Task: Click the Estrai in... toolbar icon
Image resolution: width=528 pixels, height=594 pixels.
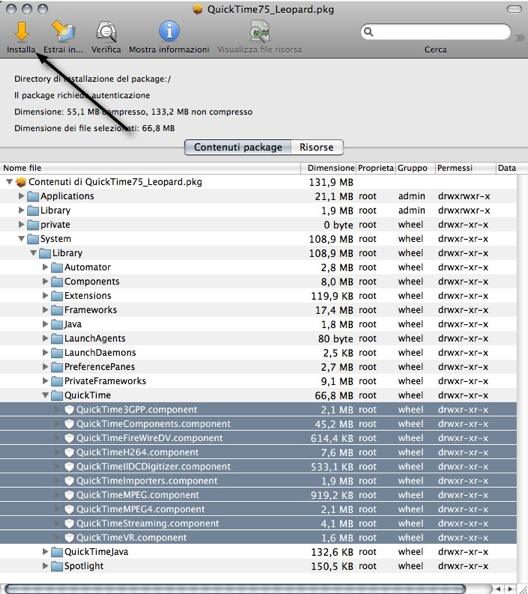Action: click(63, 31)
